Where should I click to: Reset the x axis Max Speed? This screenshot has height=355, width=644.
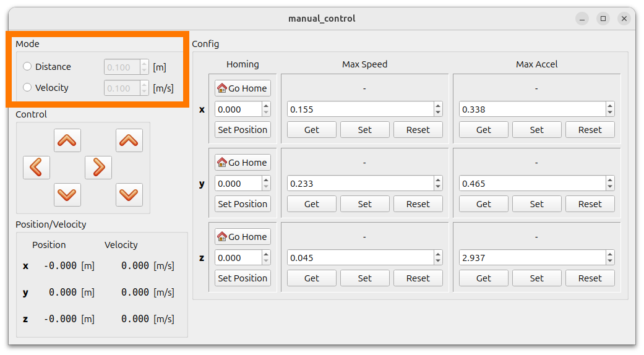tap(418, 130)
